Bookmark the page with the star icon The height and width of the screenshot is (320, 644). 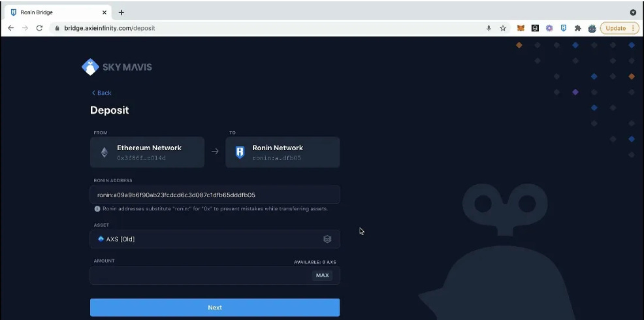(x=503, y=28)
